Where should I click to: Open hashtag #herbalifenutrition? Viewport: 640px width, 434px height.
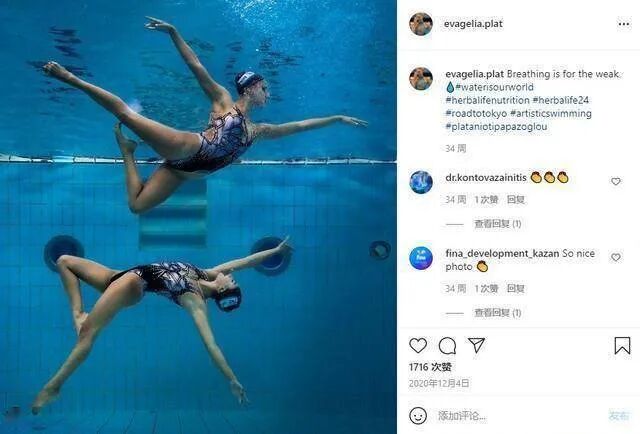487,100
